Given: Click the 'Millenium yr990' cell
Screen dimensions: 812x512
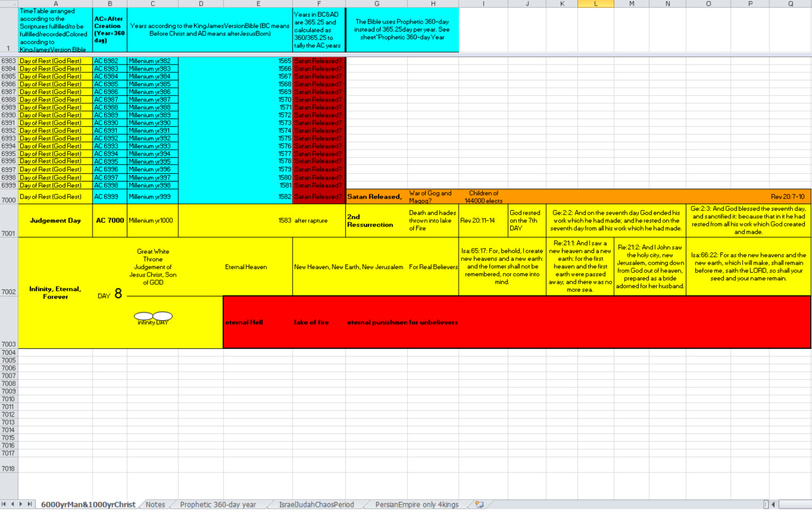Looking at the screenshot, I should [x=153, y=123].
